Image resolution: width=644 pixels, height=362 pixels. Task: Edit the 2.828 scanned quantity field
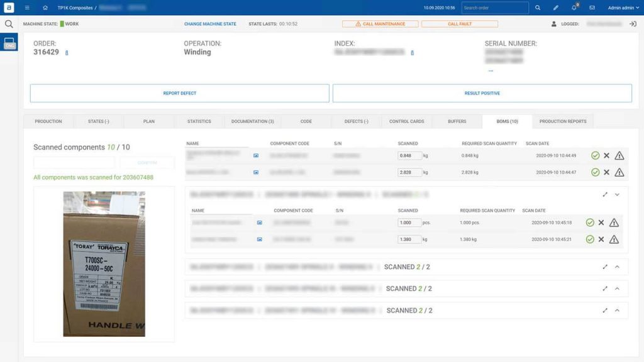pyautogui.click(x=409, y=172)
